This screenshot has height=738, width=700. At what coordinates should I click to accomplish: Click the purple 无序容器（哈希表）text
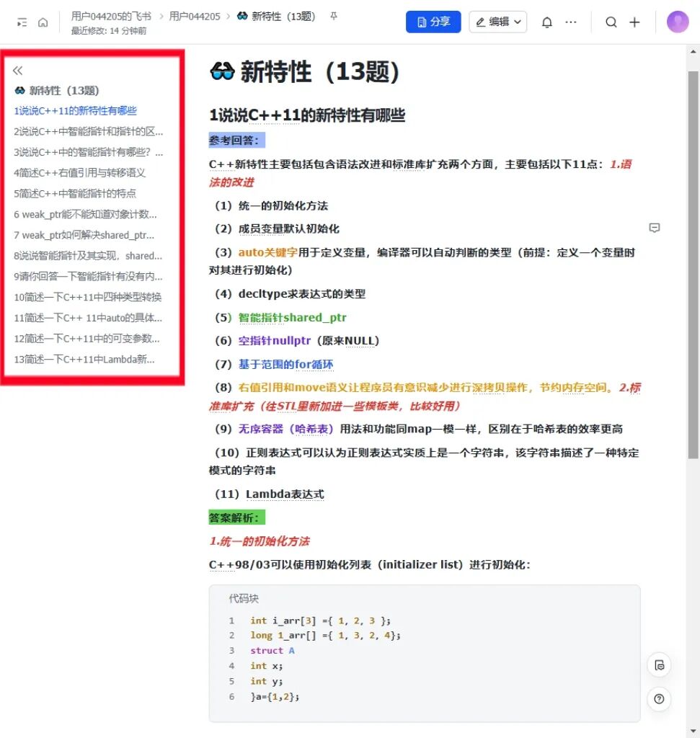[x=285, y=429]
